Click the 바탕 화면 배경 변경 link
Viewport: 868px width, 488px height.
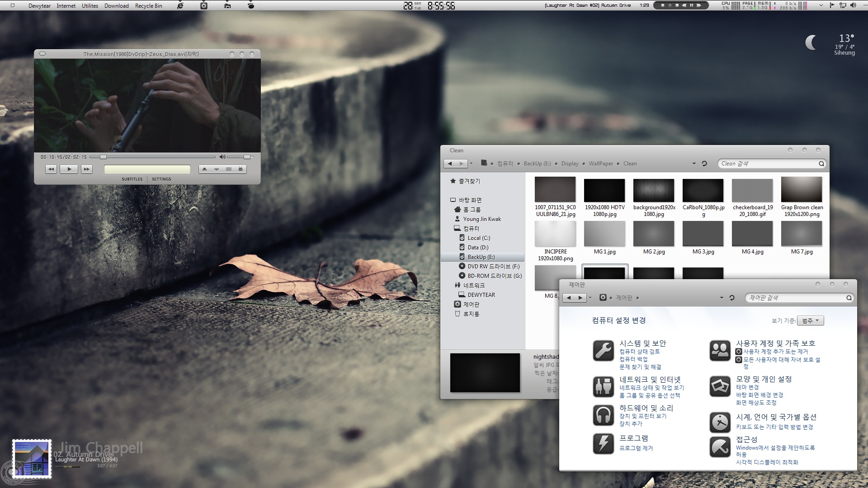[759, 395]
